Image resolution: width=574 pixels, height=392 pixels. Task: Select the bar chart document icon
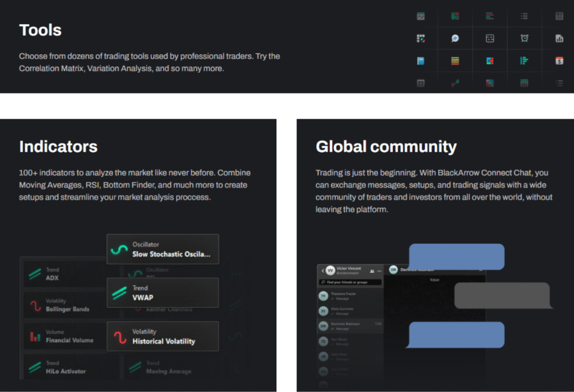tap(559, 39)
